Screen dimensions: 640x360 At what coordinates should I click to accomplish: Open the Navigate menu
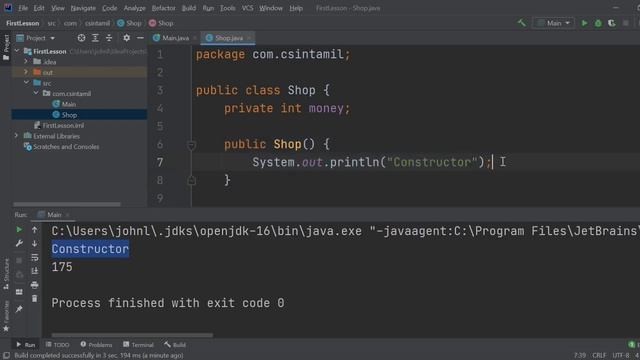tap(83, 8)
